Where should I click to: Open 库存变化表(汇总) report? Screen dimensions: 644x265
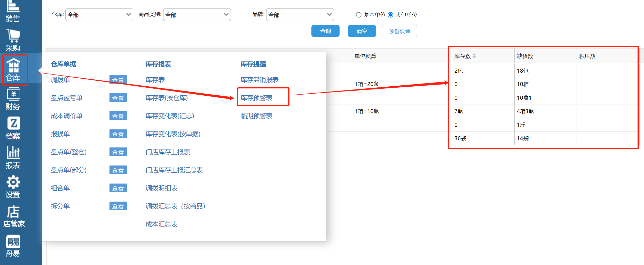[170, 116]
